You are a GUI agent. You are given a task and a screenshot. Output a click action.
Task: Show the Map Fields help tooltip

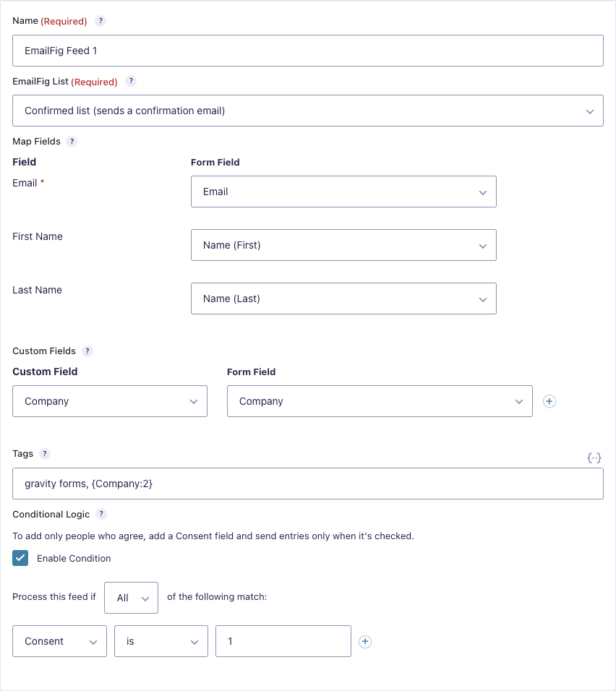click(72, 142)
